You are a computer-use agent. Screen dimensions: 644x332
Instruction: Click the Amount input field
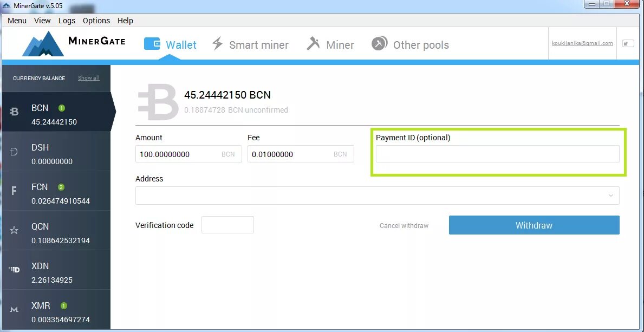point(188,154)
